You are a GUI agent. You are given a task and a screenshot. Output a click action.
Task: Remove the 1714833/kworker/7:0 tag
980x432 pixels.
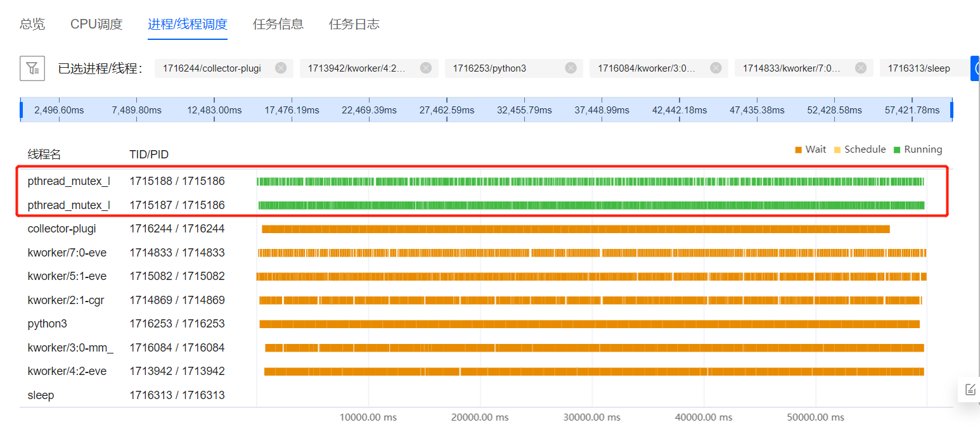click(861, 68)
